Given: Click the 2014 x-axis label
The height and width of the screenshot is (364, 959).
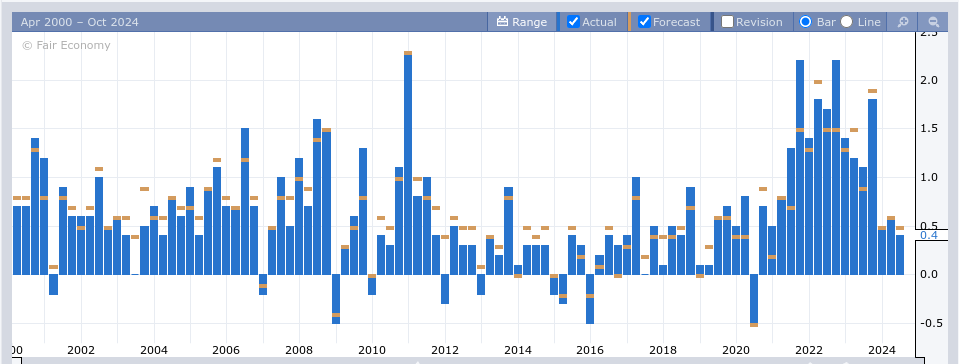Looking at the screenshot, I should click(518, 351).
